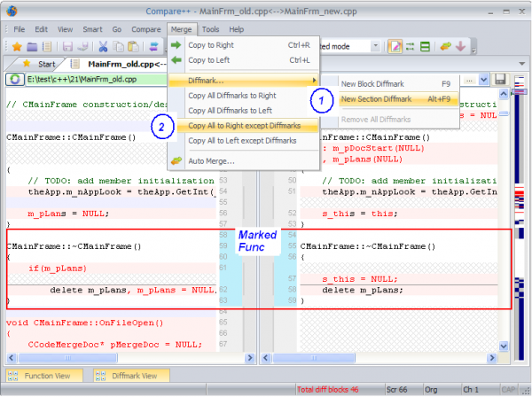Click the star favorites icon in the toolbar
This screenshot has width=532, height=397.
(x=17, y=46)
